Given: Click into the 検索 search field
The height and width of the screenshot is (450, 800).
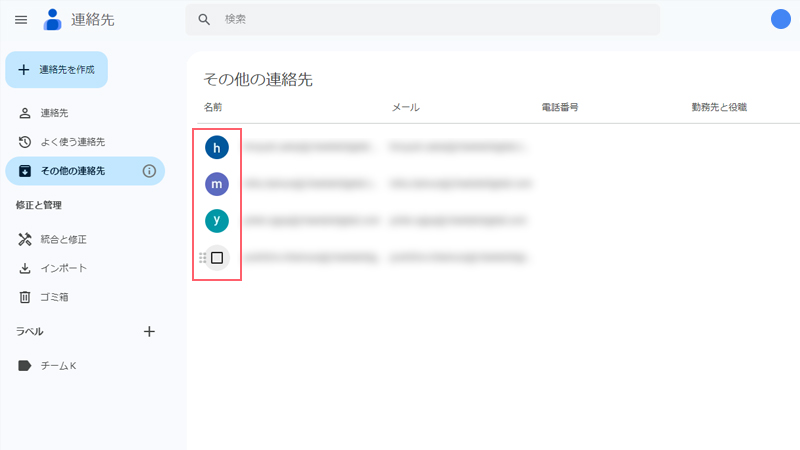Looking at the screenshot, I should (430, 19).
